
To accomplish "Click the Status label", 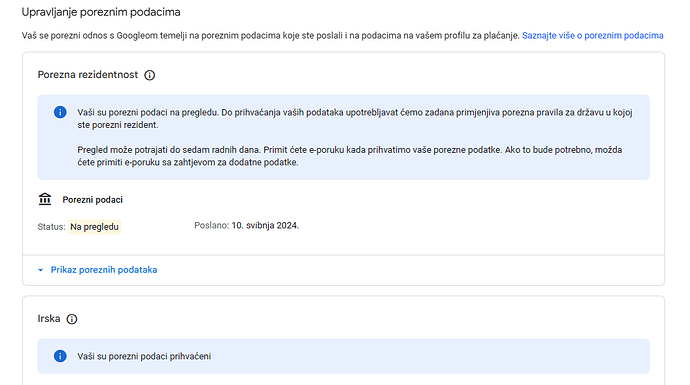I will click(51, 227).
